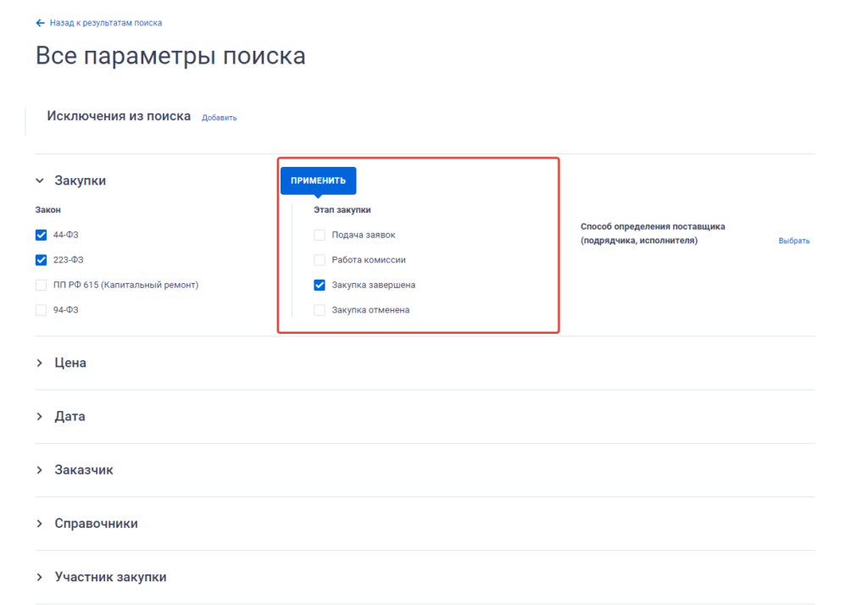The width and height of the screenshot is (868, 605).
Task: Tick the Подача заявок checkbox
Action: coord(320,235)
